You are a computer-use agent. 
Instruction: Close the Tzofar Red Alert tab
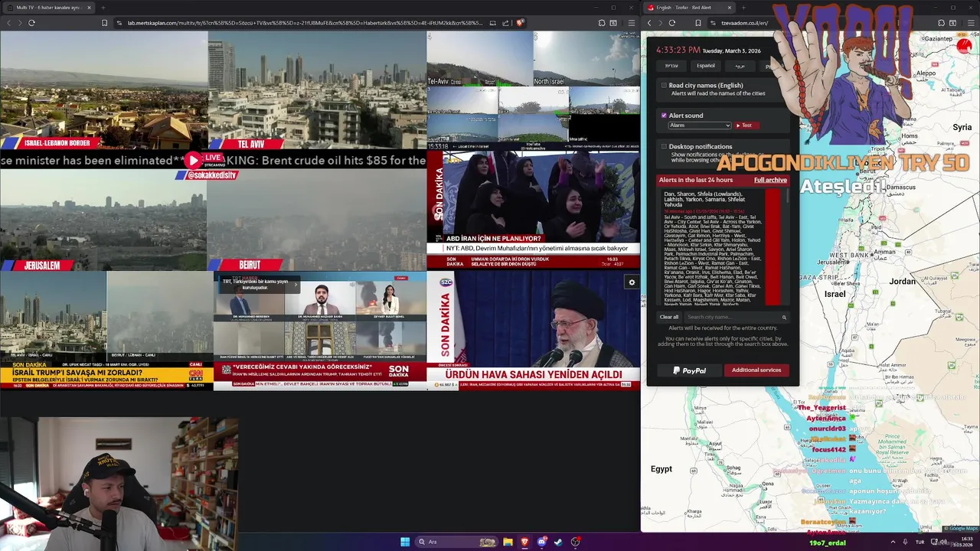coord(729,8)
